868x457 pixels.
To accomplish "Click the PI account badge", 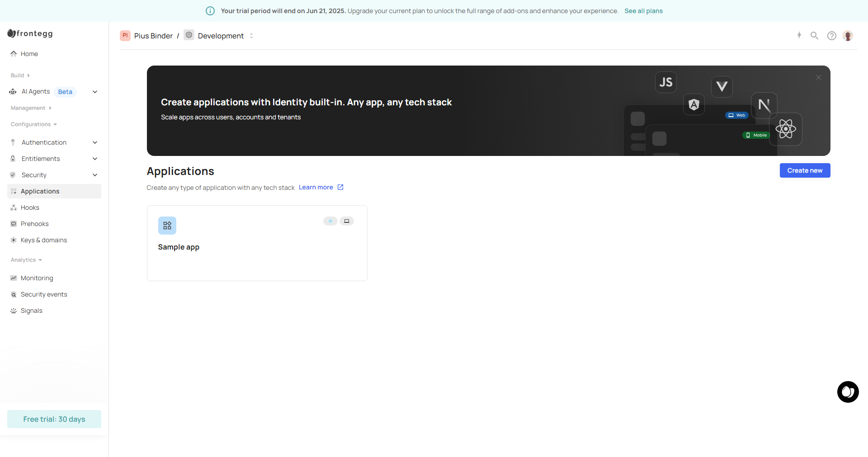I will point(125,36).
